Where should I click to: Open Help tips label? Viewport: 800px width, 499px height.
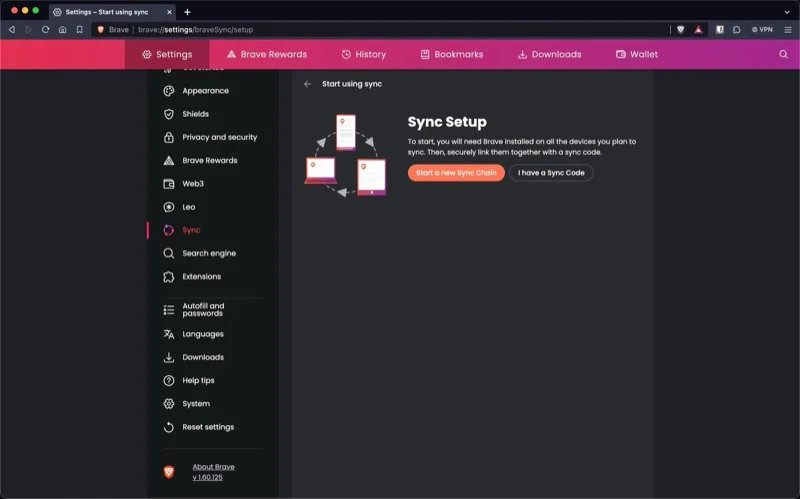click(x=198, y=381)
